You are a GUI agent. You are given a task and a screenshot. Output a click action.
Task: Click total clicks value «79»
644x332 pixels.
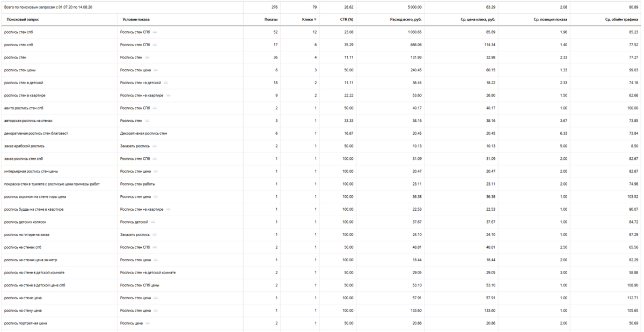click(x=313, y=7)
